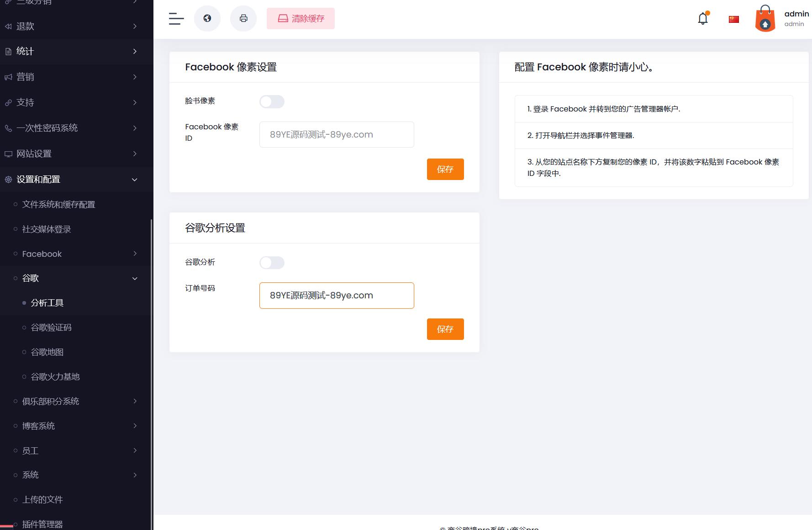Viewport: 812px width, 530px height.
Task: Click the admin username text
Action: point(796,14)
